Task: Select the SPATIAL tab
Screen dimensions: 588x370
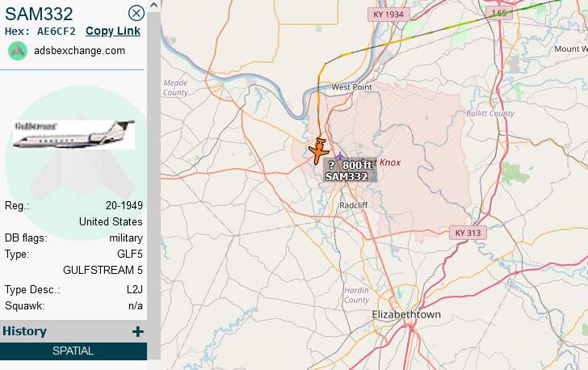Action: coord(73,351)
